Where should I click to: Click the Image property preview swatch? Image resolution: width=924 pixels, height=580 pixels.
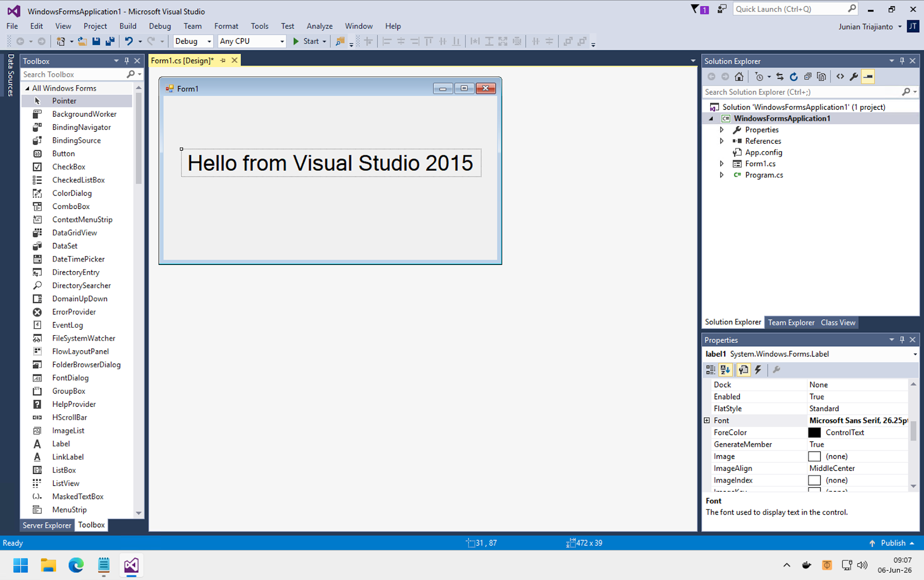[x=814, y=456]
